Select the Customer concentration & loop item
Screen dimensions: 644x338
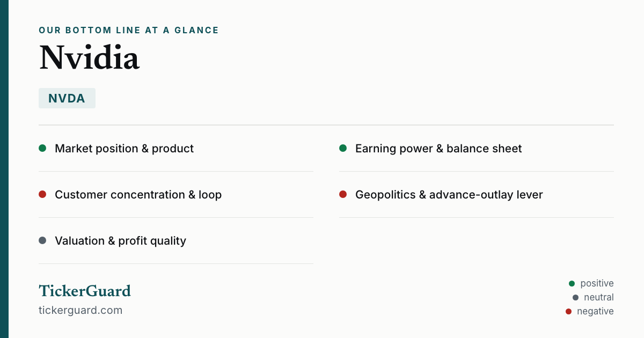(x=176, y=195)
